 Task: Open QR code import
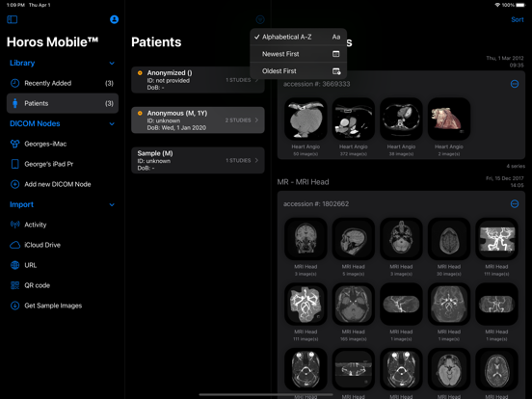pos(63,285)
